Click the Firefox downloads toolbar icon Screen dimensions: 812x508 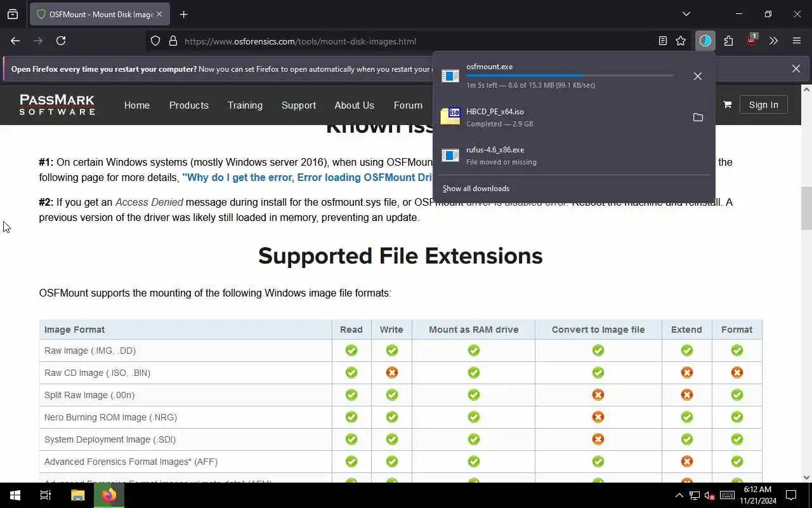click(705, 41)
